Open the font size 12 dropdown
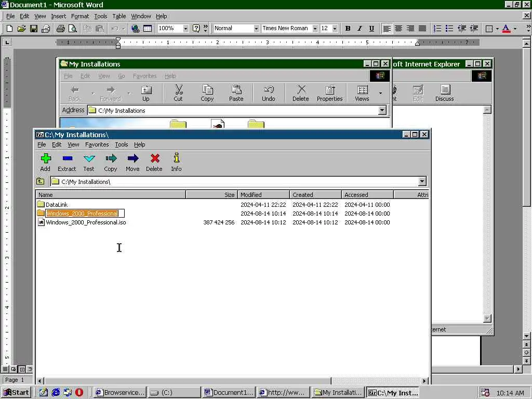Image resolution: width=532 pixels, height=399 pixels. point(335,29)
